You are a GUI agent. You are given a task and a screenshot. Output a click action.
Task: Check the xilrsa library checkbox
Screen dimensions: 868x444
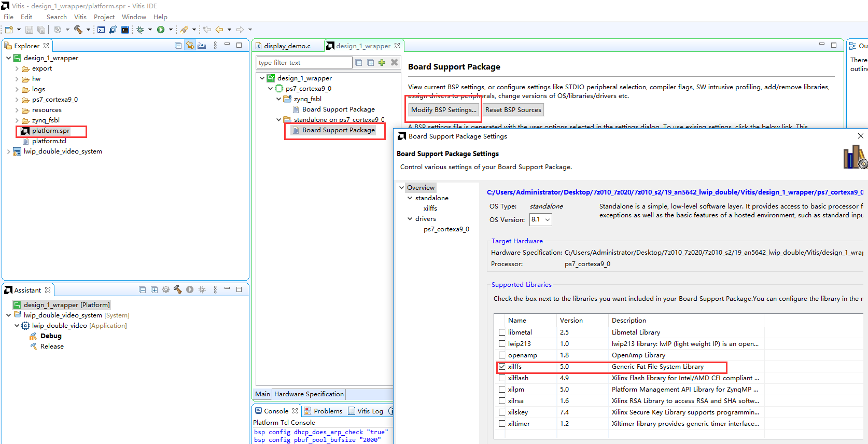(x=502, y=401)
